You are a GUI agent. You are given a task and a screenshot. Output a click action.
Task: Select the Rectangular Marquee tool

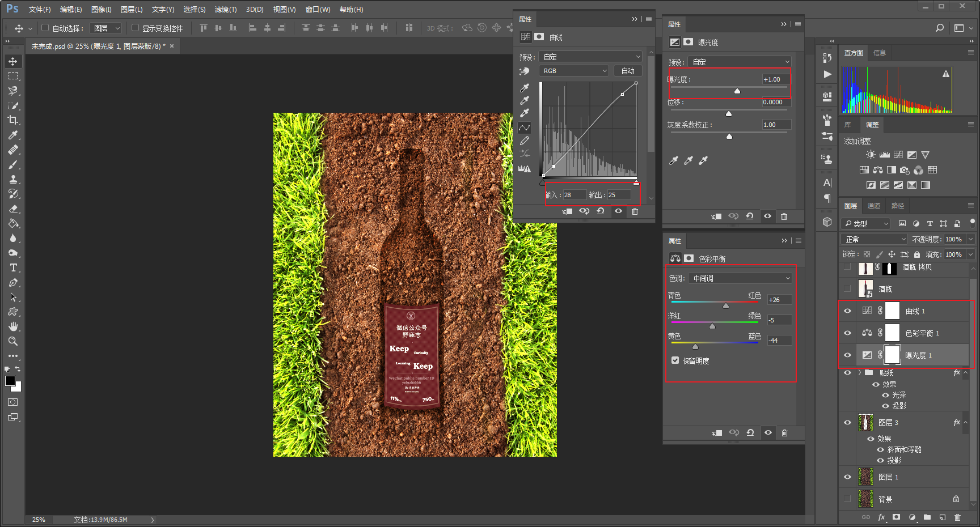(13, 76)
